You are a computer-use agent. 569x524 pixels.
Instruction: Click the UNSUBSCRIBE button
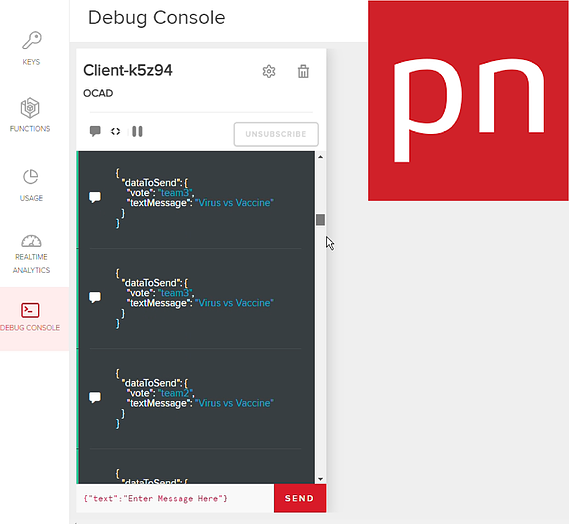click(276, 134)
